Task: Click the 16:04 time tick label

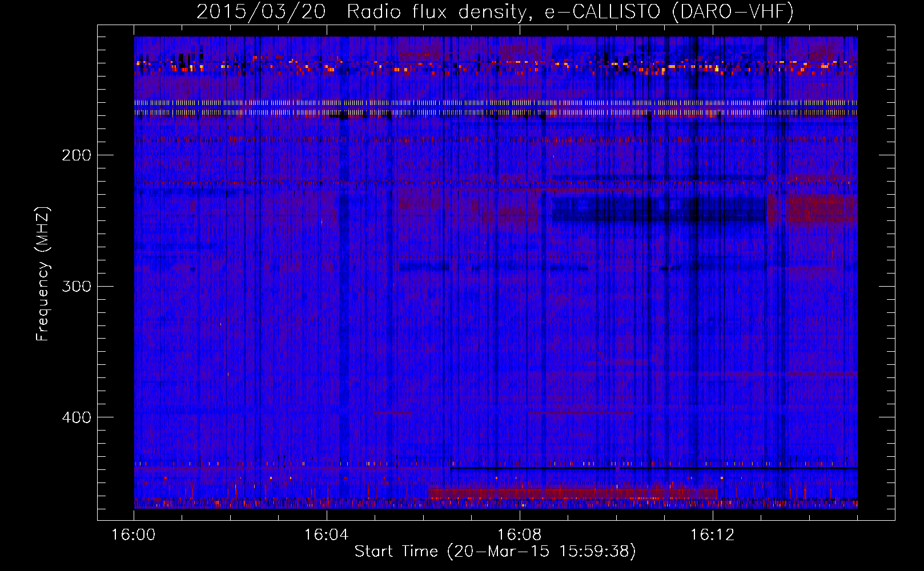Action: tap(327, 535)
